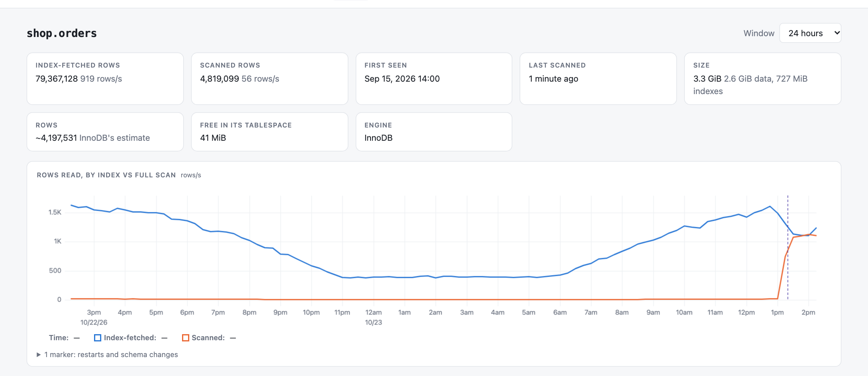Viewport: 868px width, 376px height.
Task: Click the ~4,197,531 rows estimate
Action: click(56, 138)
